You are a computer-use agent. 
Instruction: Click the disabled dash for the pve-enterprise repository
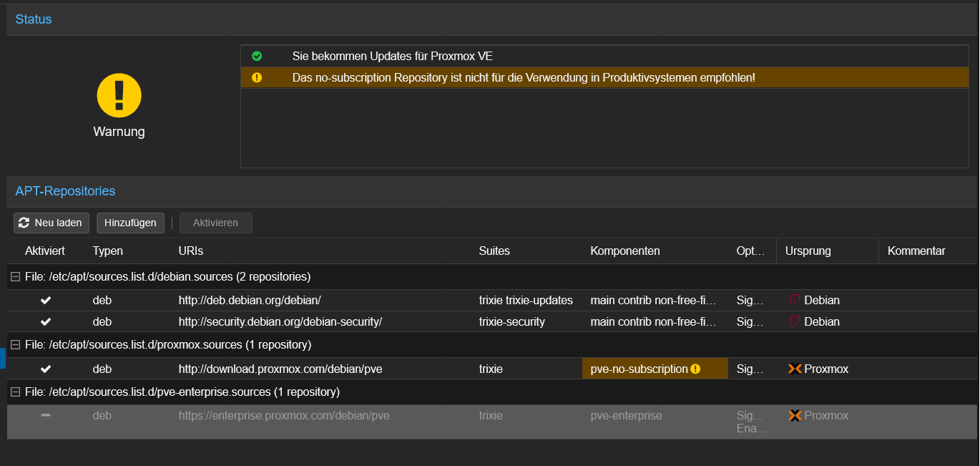click(45, 415)
